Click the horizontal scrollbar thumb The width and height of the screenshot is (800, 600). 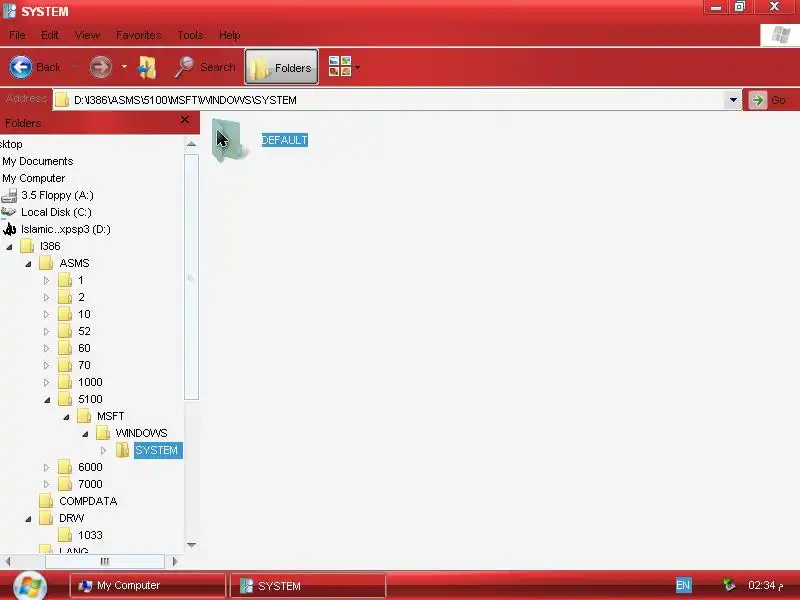click(x=105, y=561)
